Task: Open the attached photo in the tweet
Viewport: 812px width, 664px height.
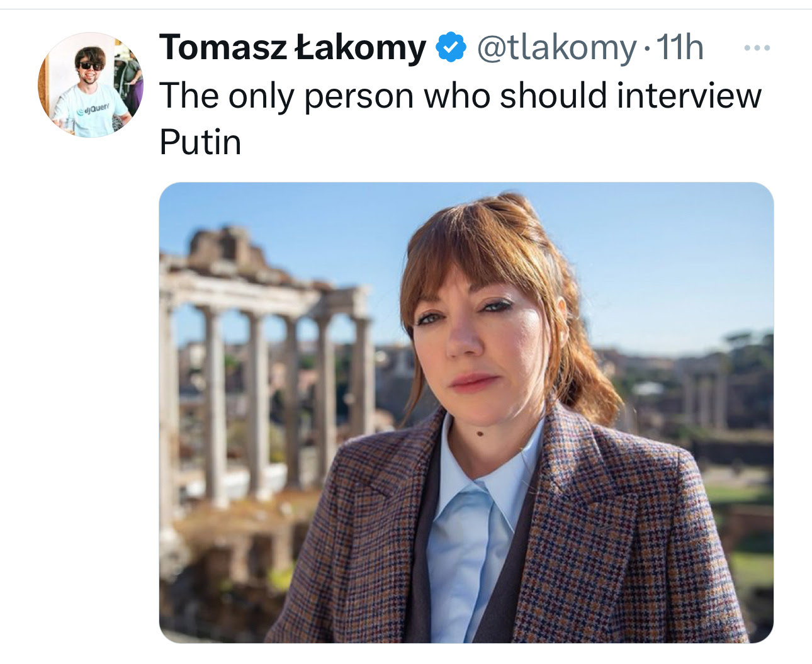Action: 466,412
